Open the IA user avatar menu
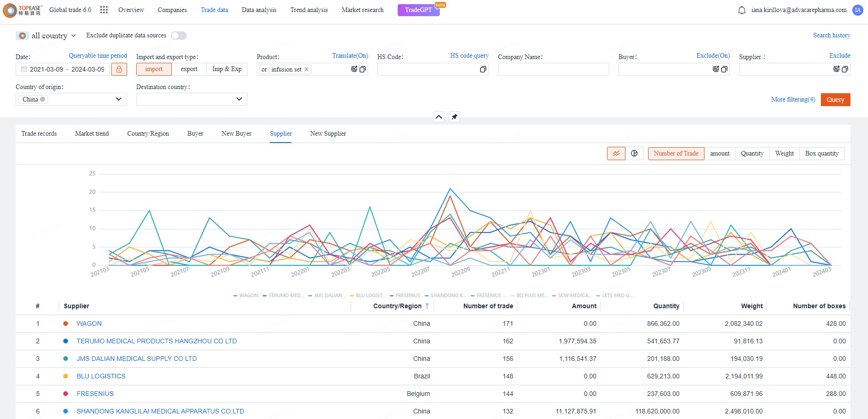Viewport: 868px width, 419px height. coord(858,10)
